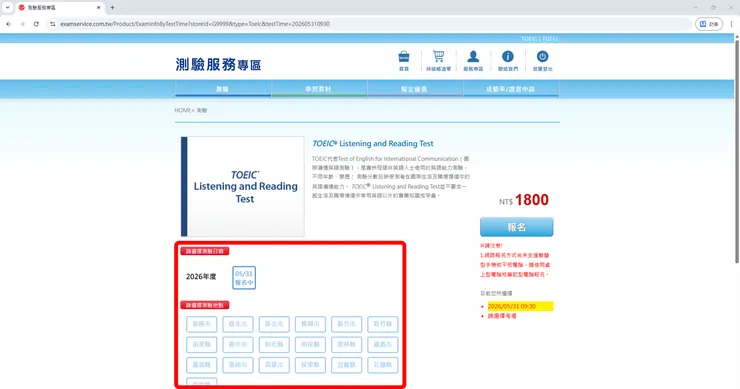Choose 彰化縣 as test location
Viewport: 740px width, 389px height.
[274, 345]
